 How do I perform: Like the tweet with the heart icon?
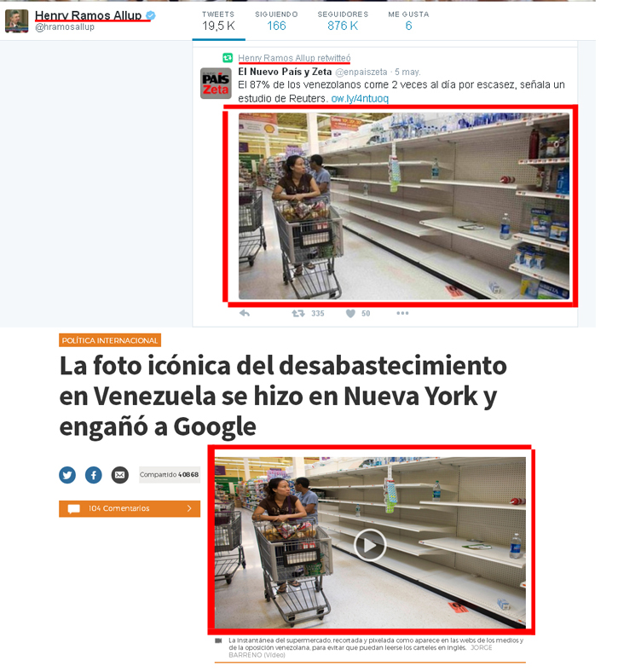pos(350,313)
